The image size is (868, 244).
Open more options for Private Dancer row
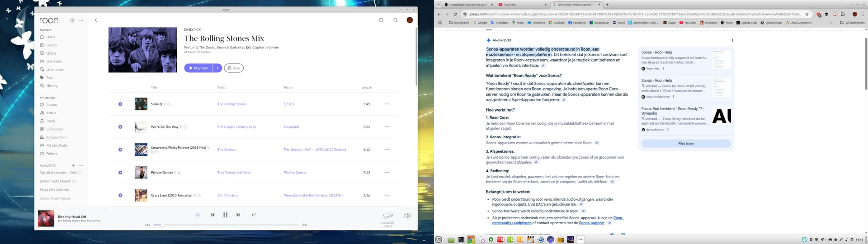tap(387, 173)
